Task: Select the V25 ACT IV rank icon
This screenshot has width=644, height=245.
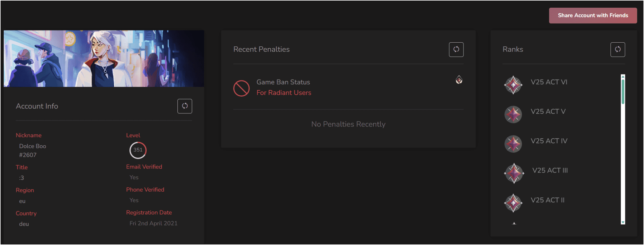Action: point(513,144)
